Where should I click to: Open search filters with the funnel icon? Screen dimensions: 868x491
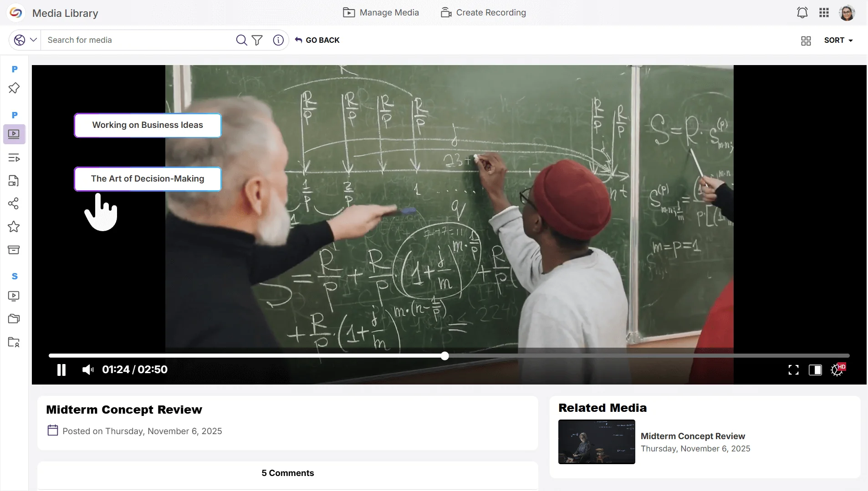tap(257, 40)
